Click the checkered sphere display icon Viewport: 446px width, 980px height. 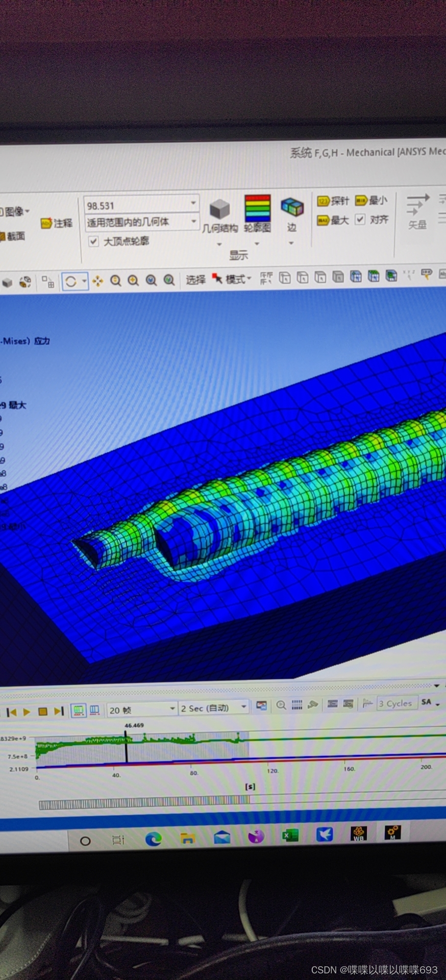(25, 282)
